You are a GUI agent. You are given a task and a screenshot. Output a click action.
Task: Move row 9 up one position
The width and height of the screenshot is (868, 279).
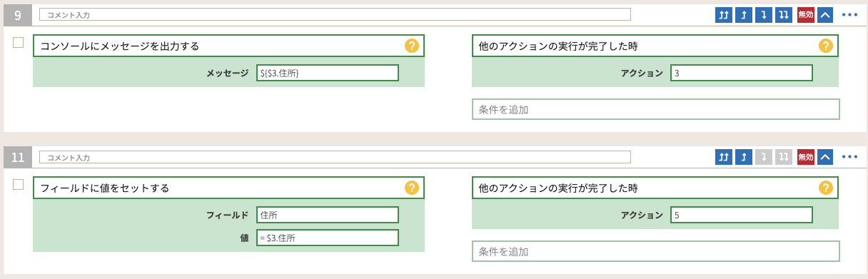click(744, 14)
